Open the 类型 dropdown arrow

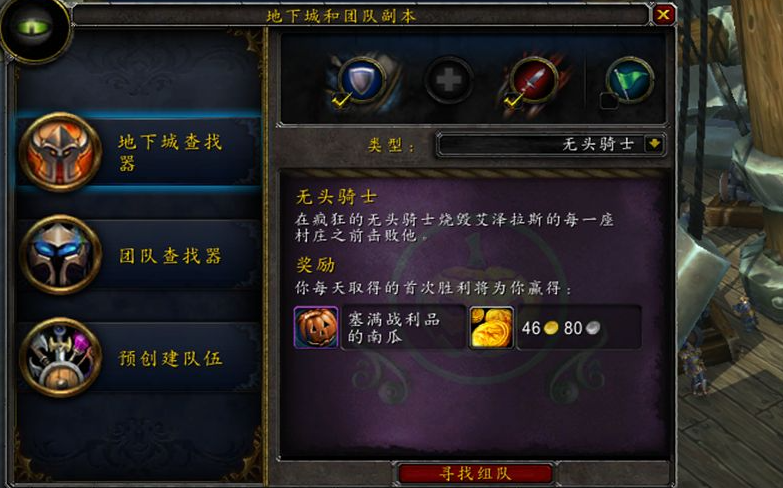coord(654,144)
